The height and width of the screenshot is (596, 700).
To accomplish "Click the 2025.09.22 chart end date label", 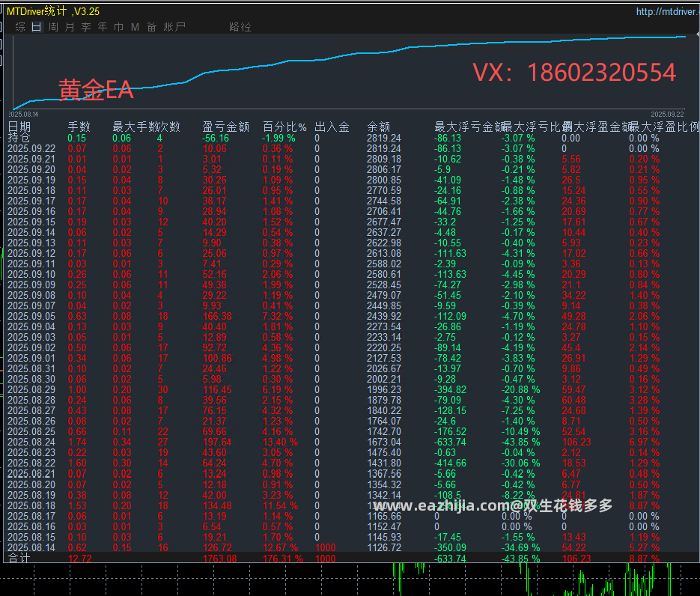I will [x=667, y=115].
